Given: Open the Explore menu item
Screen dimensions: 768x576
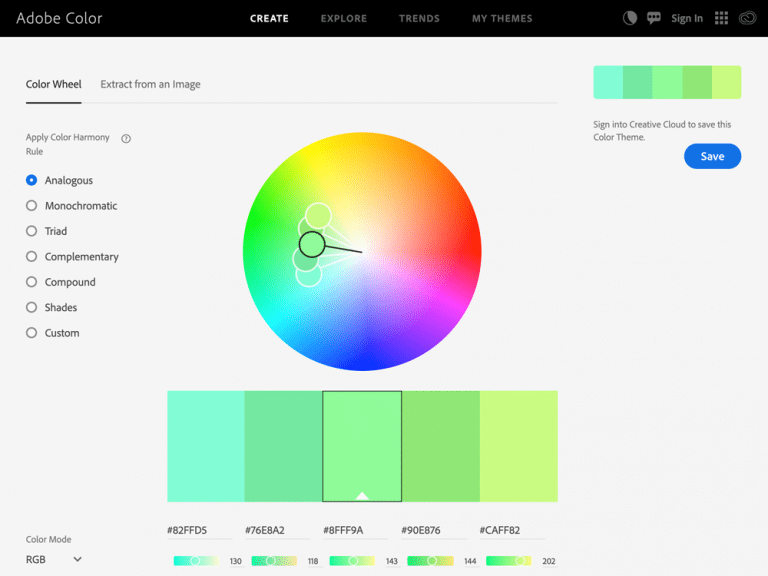Looking at the screenshot, I should 343,18.
